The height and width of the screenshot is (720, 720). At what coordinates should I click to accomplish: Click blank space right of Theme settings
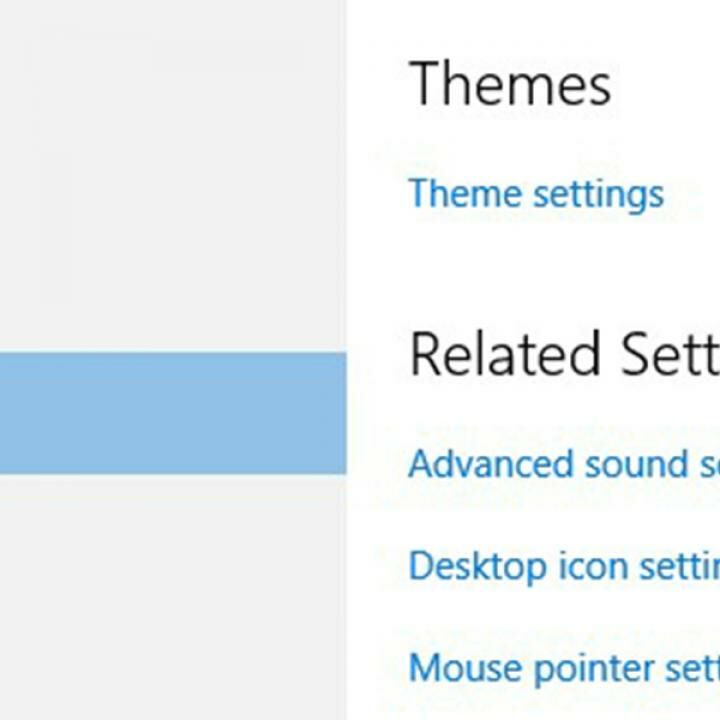pos(695,193)
